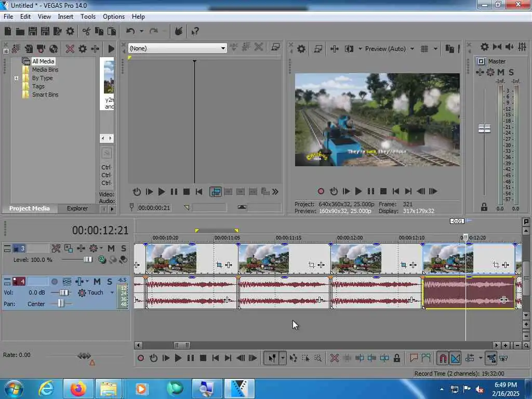Open the split screen view dropdown arrow
This screenshot has height=399, width=532.
click(360, 49)
